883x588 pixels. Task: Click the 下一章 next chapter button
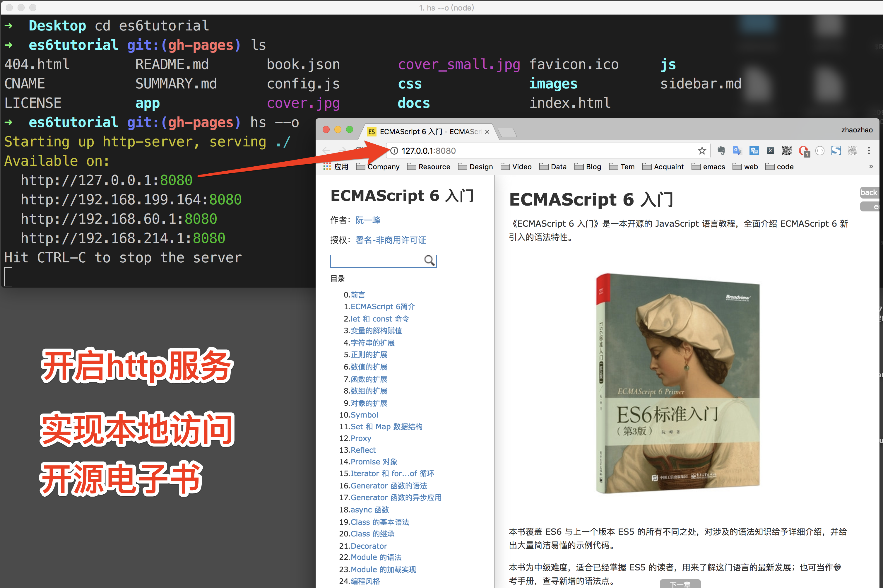(680, 584)
